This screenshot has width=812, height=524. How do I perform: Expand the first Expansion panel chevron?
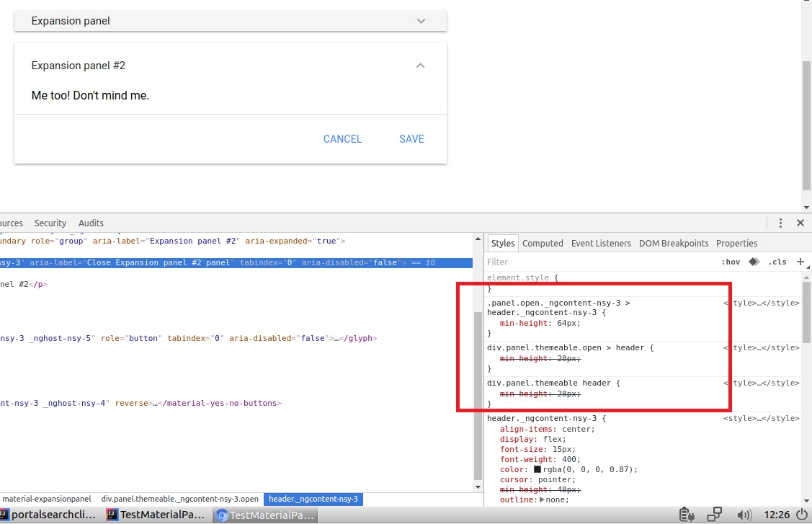point(421,21)
